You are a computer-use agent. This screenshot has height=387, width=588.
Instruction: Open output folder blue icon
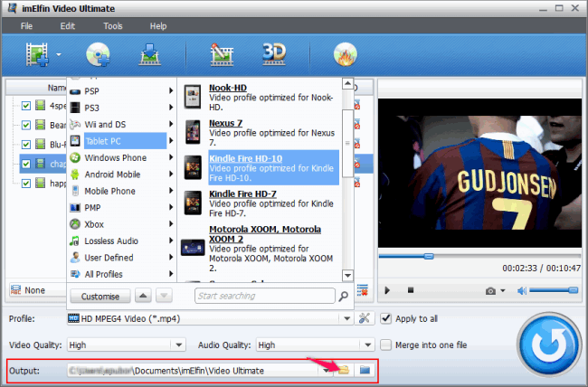tap(365, 370)
